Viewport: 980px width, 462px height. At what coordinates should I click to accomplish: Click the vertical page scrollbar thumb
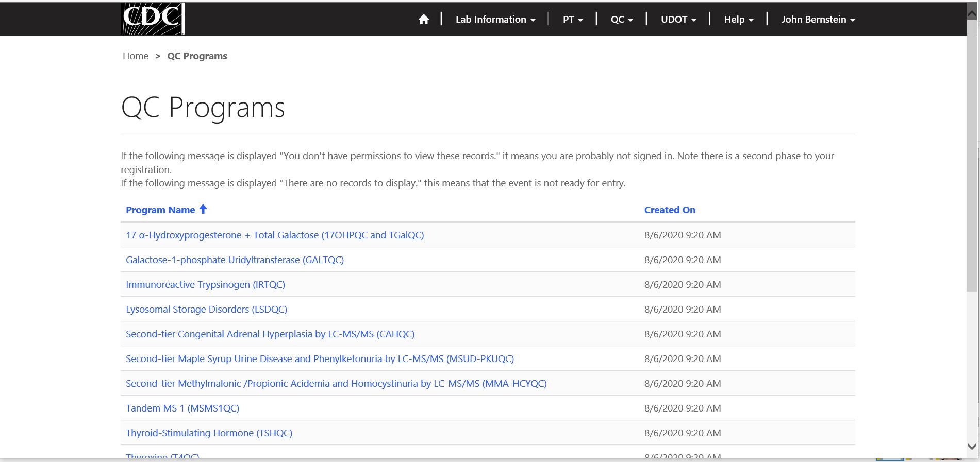click(972, 155)
